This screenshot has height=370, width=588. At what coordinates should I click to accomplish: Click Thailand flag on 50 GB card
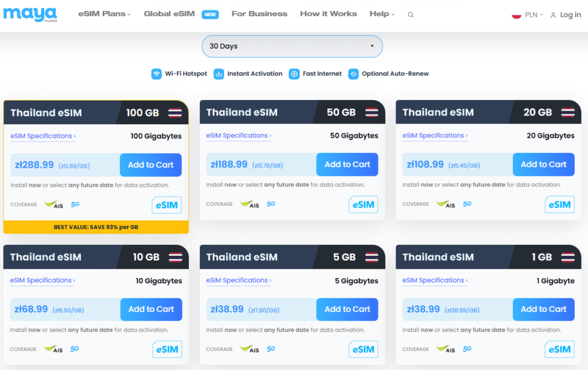(372, 112)
